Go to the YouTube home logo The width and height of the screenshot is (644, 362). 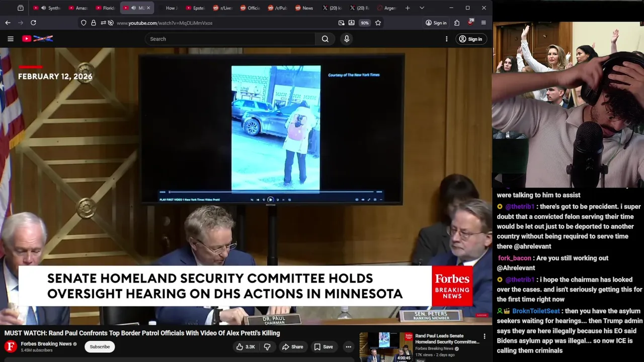point(38,39)
